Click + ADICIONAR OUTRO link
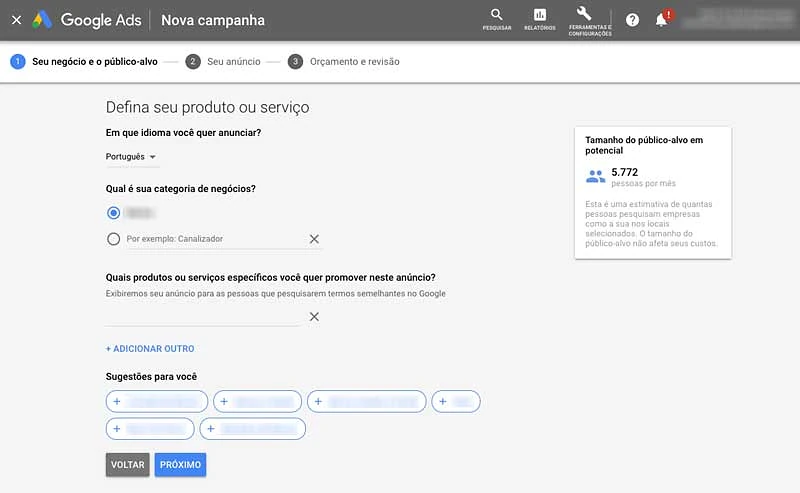The image size is (800, 493). [150, 349]
